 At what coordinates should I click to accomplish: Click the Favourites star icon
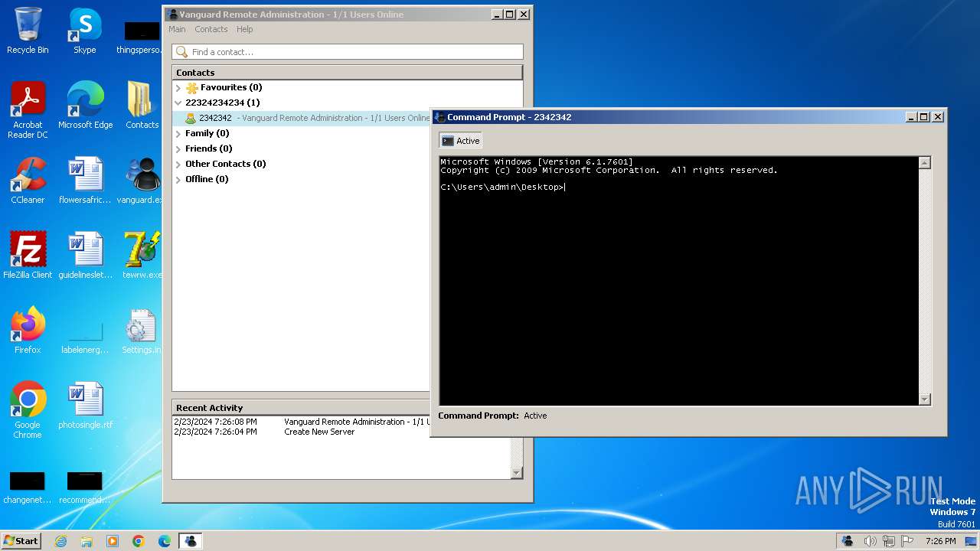coord(192,88)
